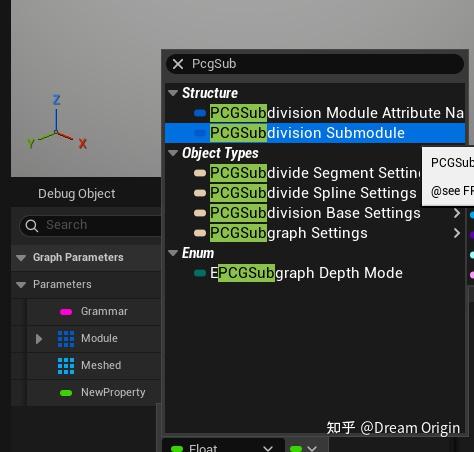This screenshot has height=452, width=474.
Task: Select PCGSubdivision Submodule structure
Action: click(315, 133)
